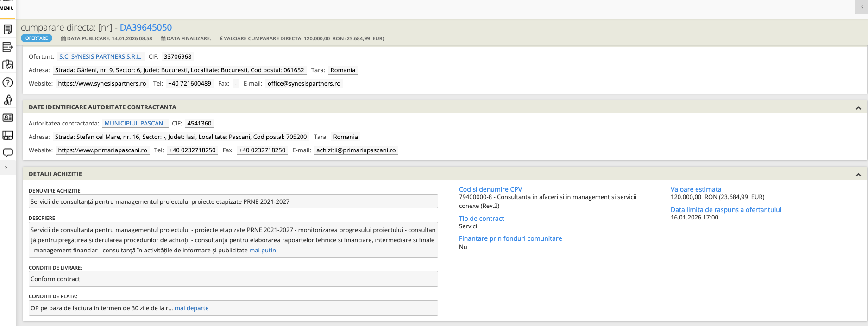Click the Denumire Achizitie text field
Screen dimensions: 868x326
pos(233,202)
